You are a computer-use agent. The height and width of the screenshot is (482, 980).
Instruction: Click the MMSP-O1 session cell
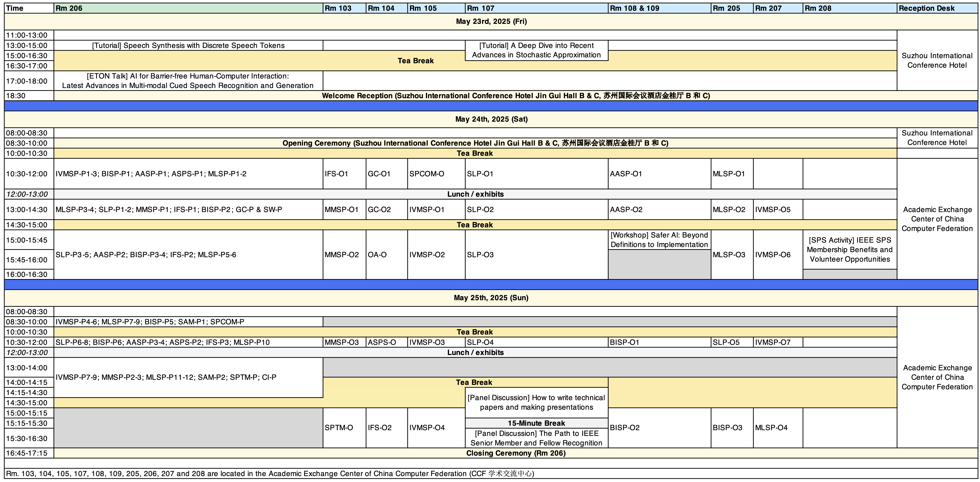(x=344, y=210)
